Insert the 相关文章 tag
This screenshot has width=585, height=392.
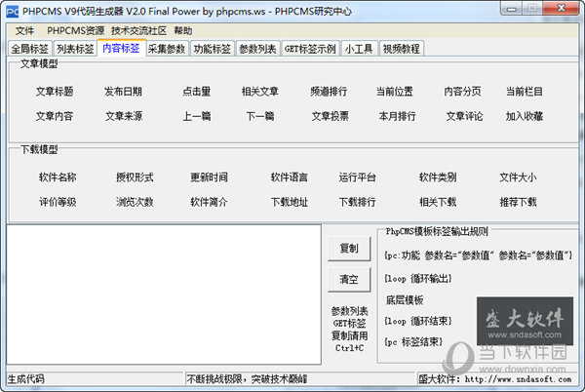tap(260, 92)
